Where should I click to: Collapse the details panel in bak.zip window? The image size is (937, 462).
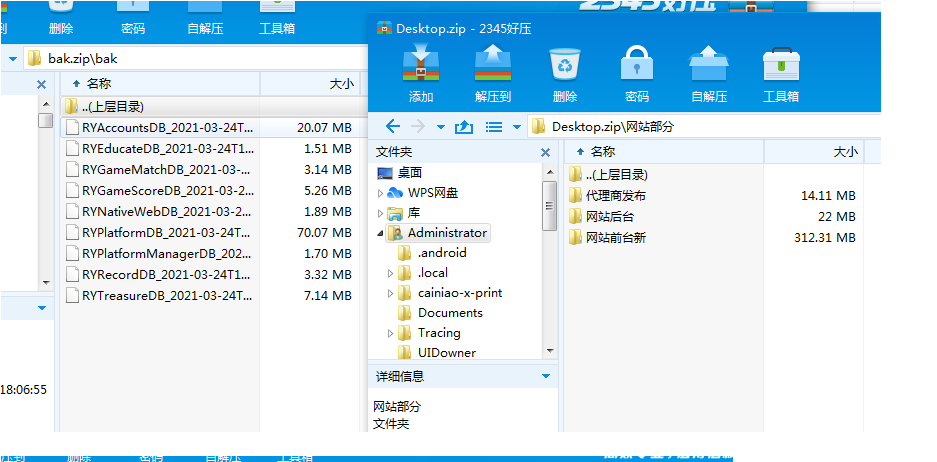pos(42,308)
